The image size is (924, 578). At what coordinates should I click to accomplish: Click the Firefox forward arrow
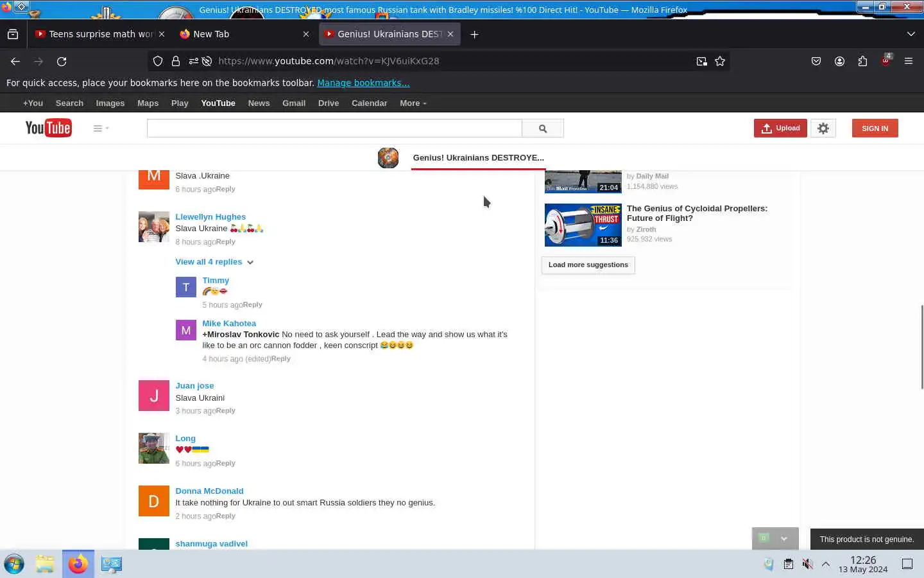(x=38, y=61)
